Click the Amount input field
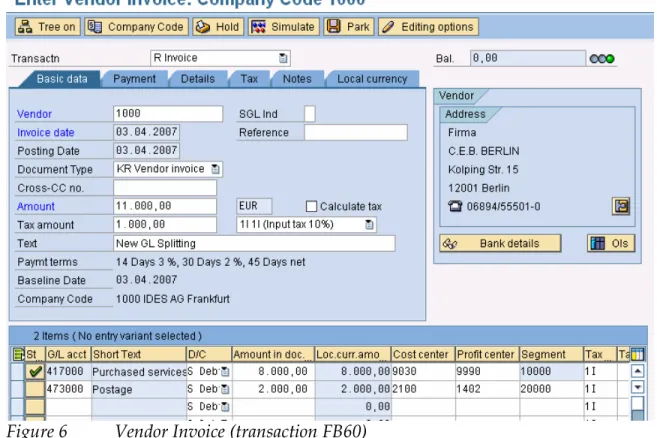The width and height of the screenshot is (657, 438). coord(165,206)
